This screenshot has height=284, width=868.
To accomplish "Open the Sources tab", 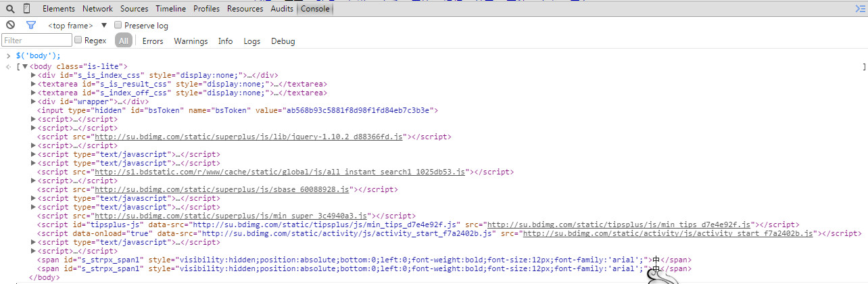I will click(x=135, y=9).
